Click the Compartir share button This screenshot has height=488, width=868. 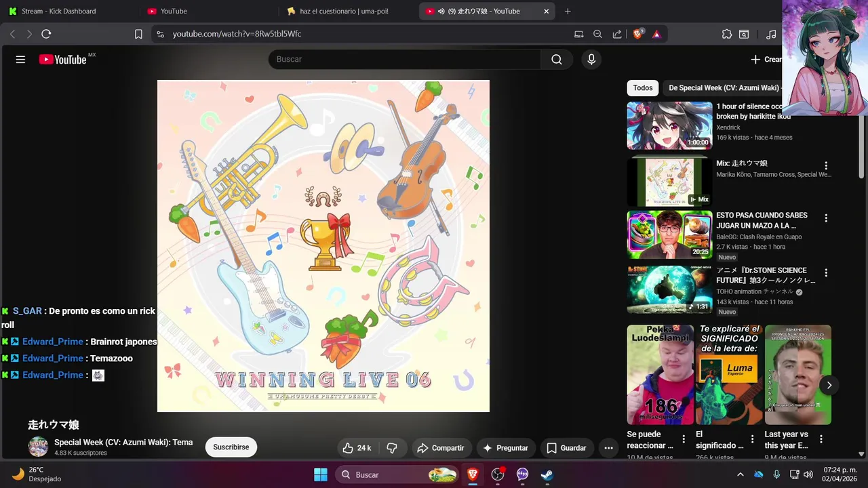click(441, 448)
